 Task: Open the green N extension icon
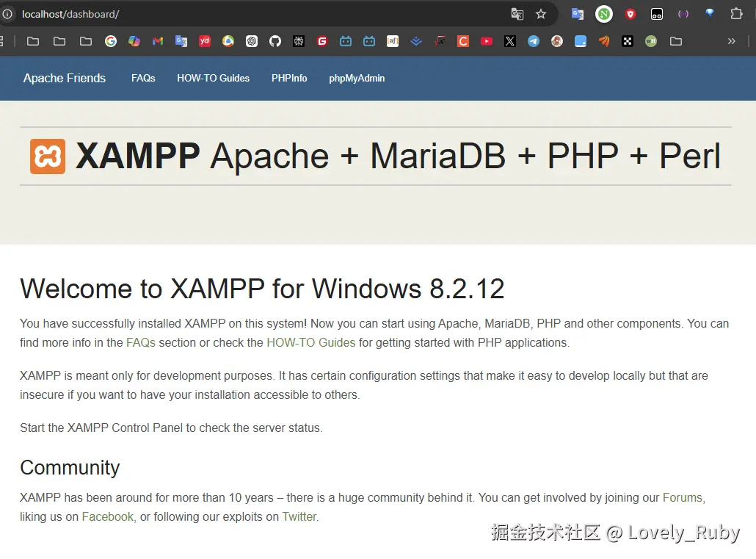tap(603, 14)
